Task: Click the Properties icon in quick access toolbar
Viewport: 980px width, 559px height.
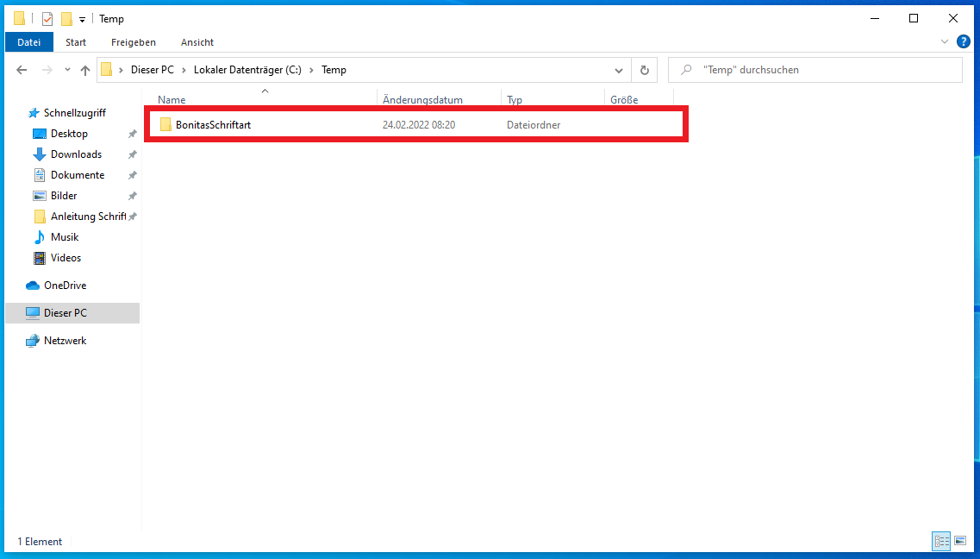Action: point(47,19)
